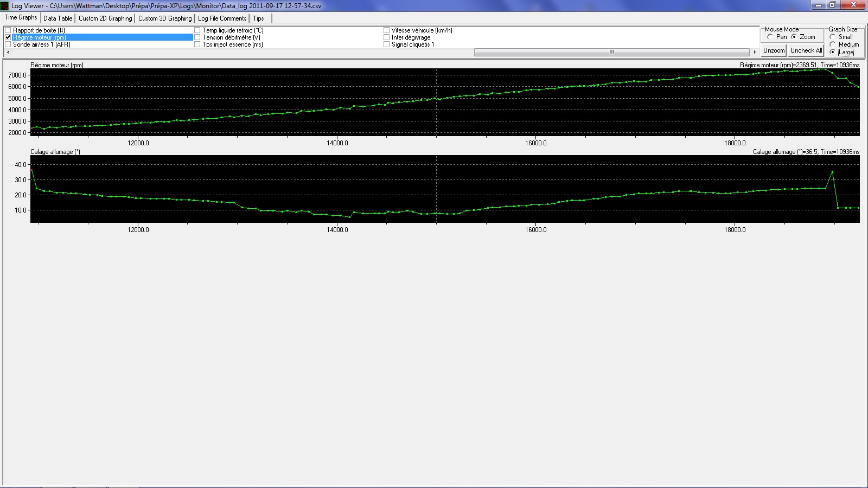Viewport: 868px width, 488px height.
Task: Minimize the Log Viewer window
Action: [x=818, y=4]
